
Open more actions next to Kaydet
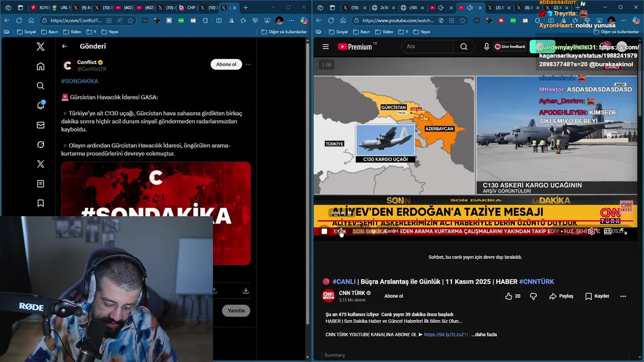coord(623,296)
